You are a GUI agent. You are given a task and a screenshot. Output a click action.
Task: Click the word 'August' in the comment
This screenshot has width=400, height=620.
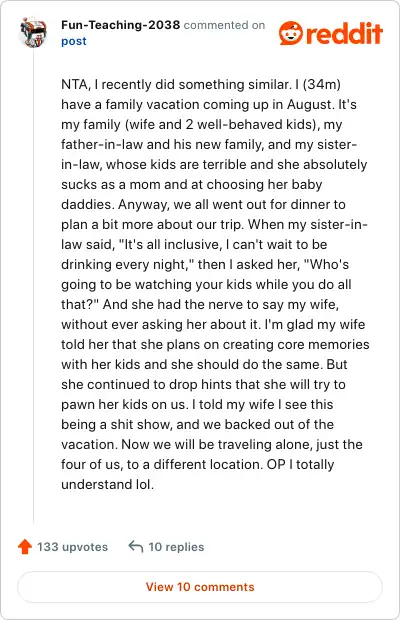pos(309,104)
